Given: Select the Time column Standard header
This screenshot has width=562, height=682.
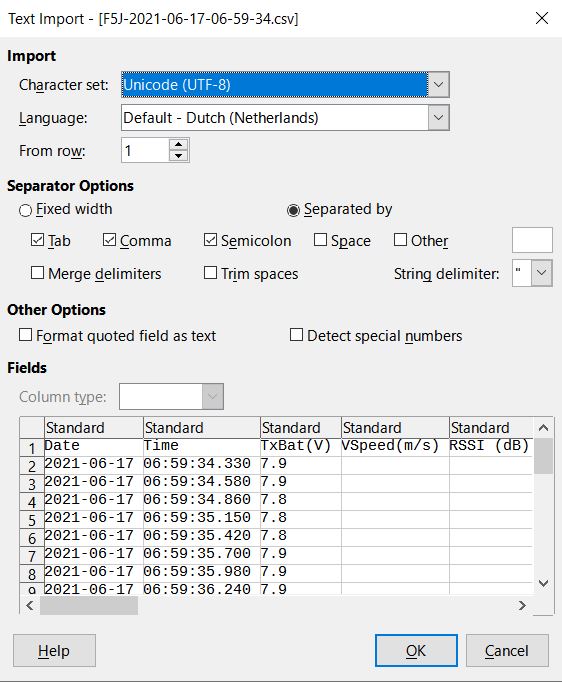Looking at the screenshot, I should coord(202,428).
